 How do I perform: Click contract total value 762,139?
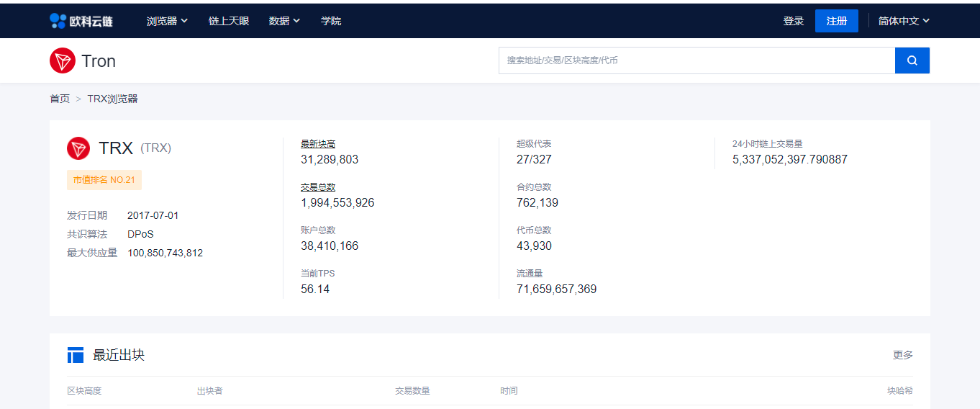point(537,202)
